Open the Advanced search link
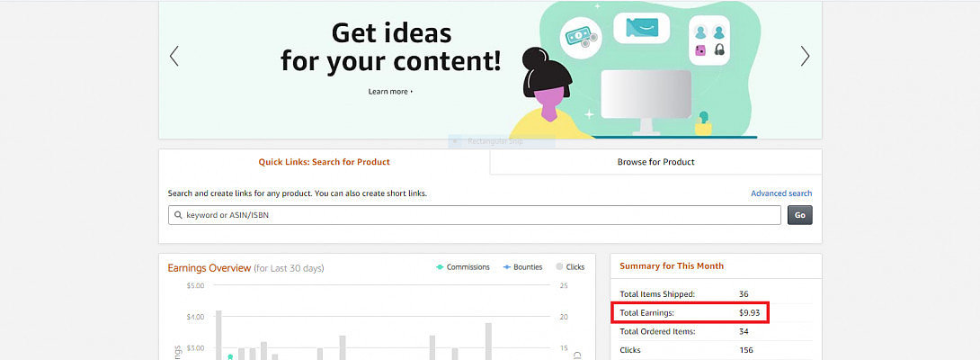Viewport: 980px width, 360px height. tap(780, 193)
